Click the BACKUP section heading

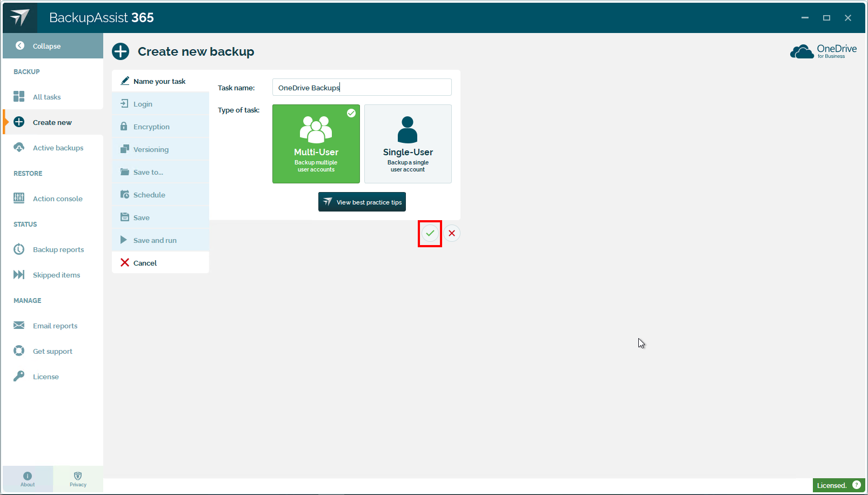coord(26,71)
